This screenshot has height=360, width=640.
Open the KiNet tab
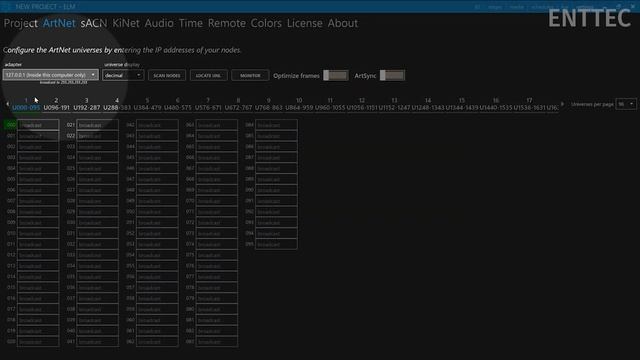[x=126, y=23]
